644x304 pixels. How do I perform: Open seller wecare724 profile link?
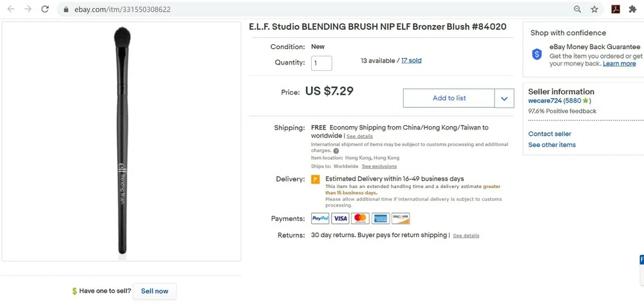pos(545,101)
